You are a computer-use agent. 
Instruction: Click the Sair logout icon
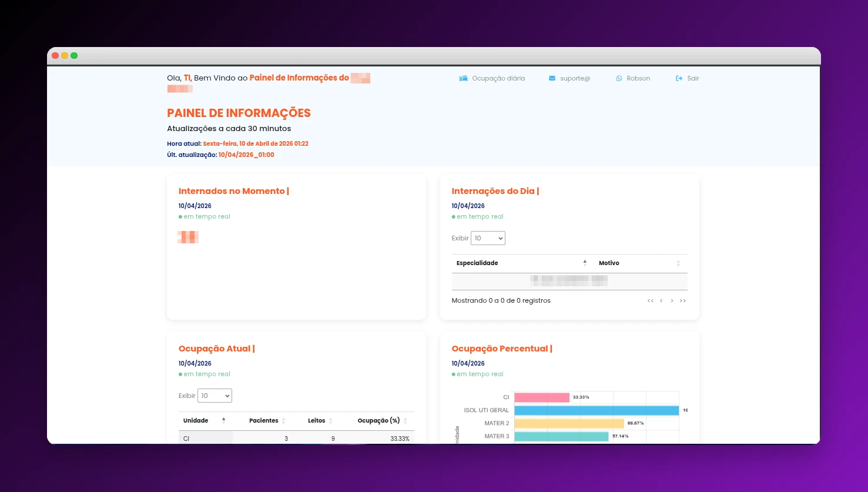(679, 78)
